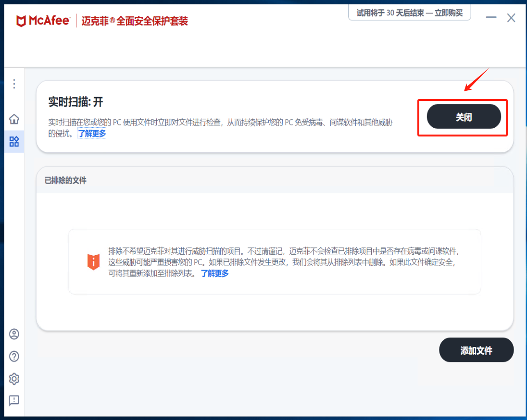Open the three-dot sidebar menu

[14, 84]
